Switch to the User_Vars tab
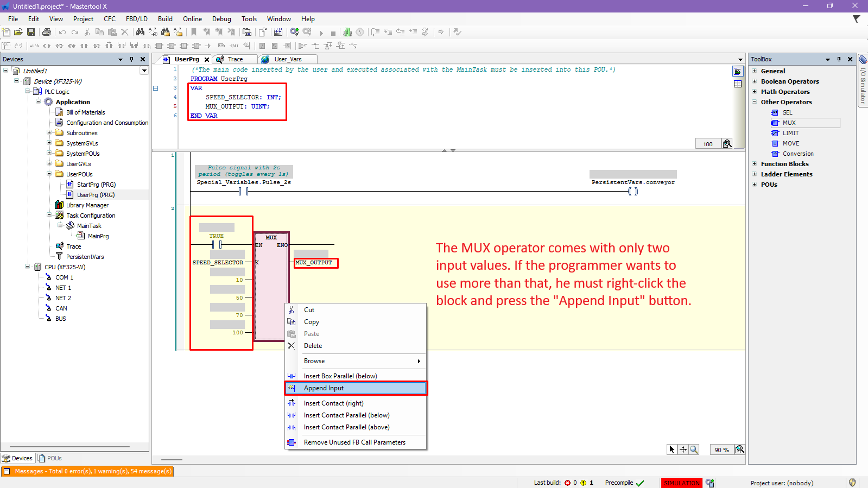This screenshot has width=868, height=488. pyautogui.click(x=288, y=59)
